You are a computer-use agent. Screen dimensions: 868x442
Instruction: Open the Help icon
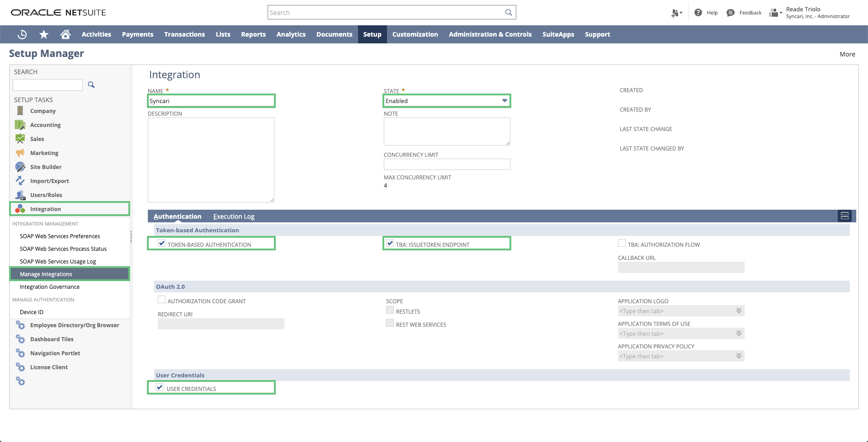pos(698,13)
